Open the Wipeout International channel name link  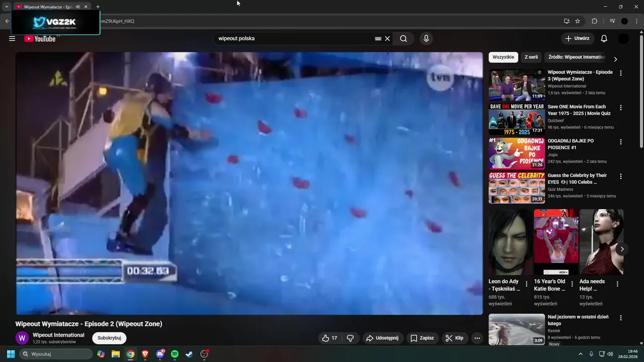click(58, 335)
